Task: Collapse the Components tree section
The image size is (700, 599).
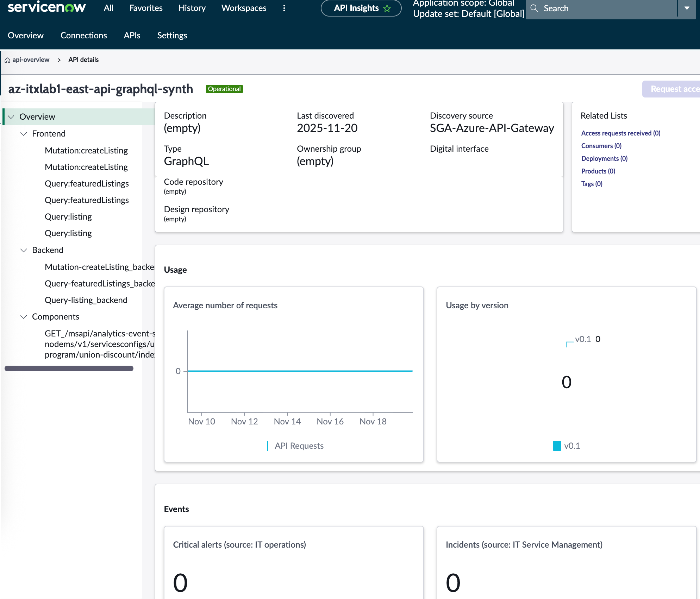Action: tap(24, 317)
